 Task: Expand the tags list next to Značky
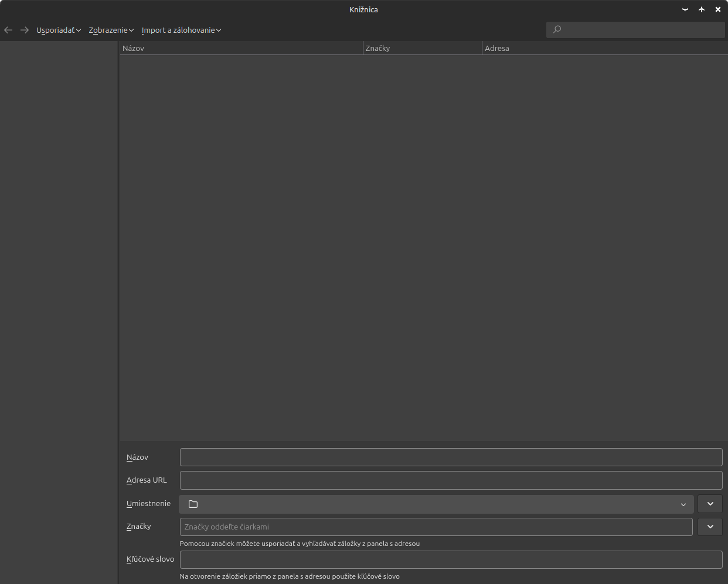pyautogui.click(x=710, y=527)
